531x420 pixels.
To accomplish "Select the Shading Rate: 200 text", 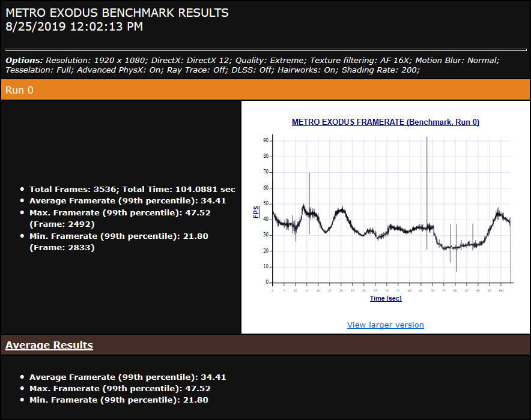I will pyautogui.click(x=381, y=70).
